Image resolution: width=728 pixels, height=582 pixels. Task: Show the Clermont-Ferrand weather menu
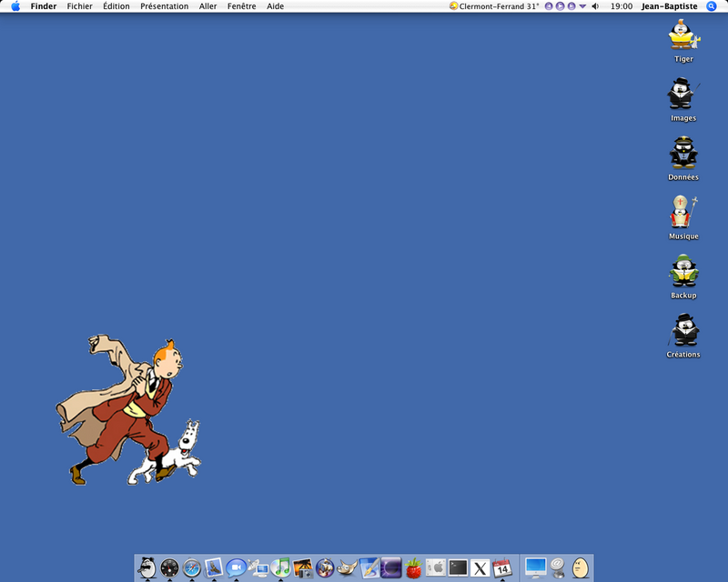point(494,6)
